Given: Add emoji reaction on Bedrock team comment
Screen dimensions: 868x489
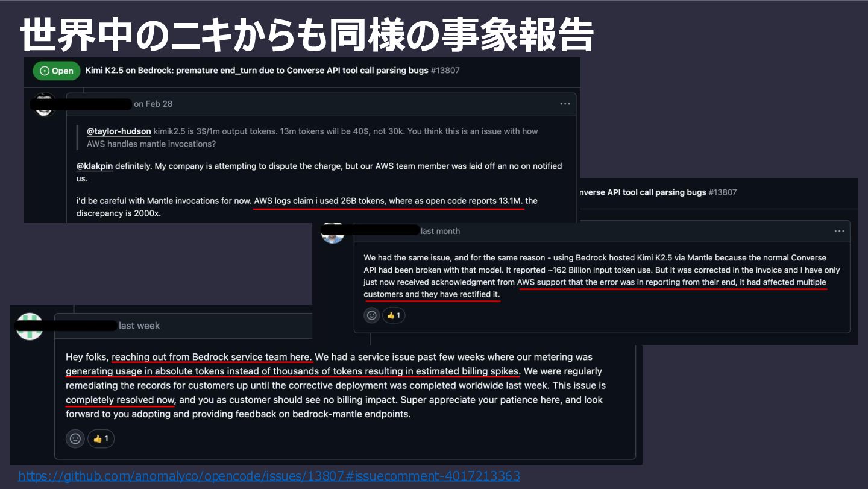Looking at the screenshot, I should coord(75,438).
